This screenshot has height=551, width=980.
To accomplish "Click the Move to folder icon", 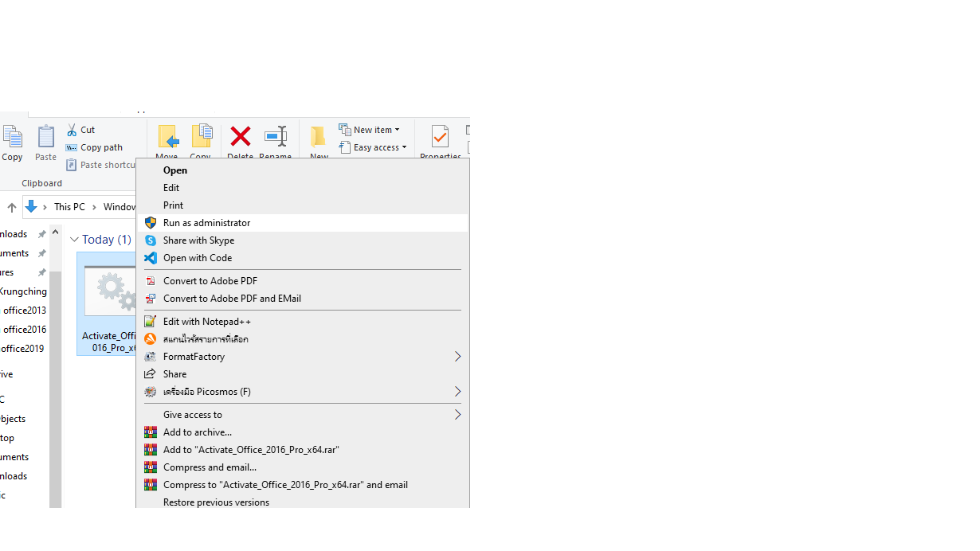I will tap(167, 137).
